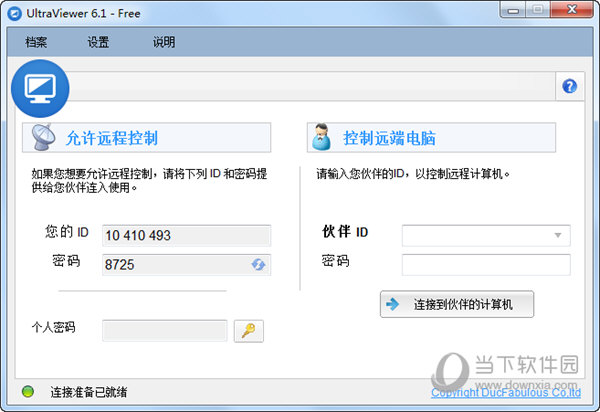The height and width of the screenshot is (412, 600).
Task: Close the UltraViewer window
Action: [572, 10]
